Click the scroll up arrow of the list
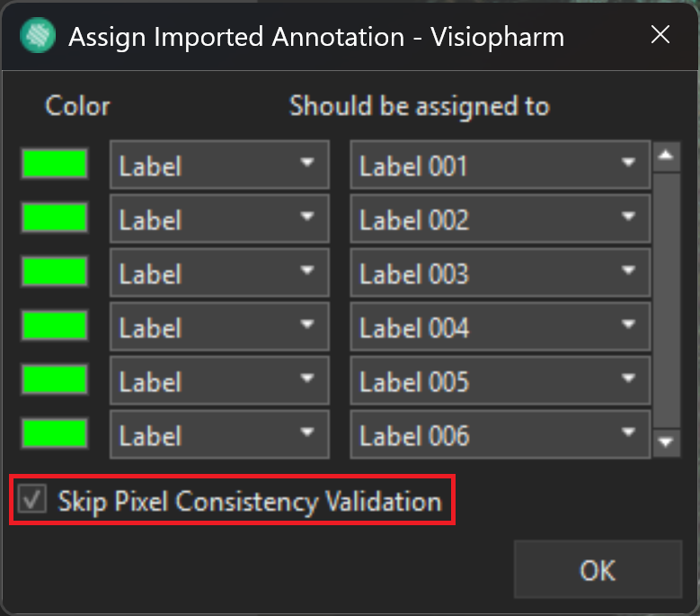Screen dimensions: 700x616 (x=666, y=155)
